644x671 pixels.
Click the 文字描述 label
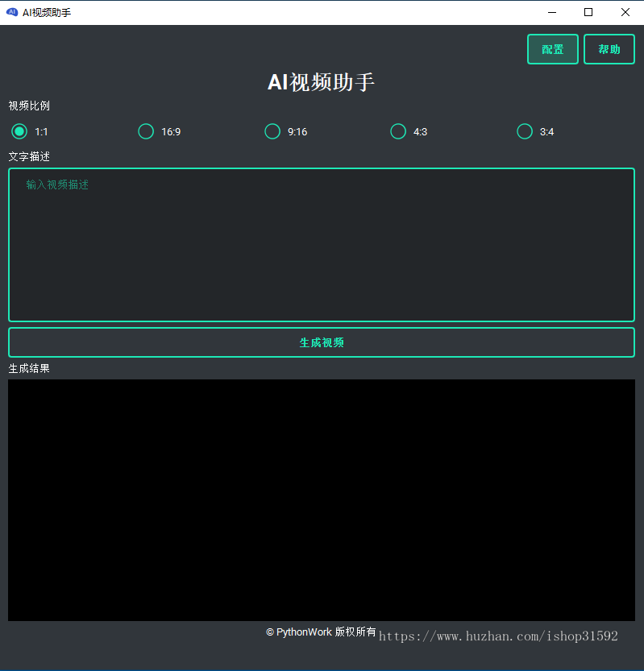29,156
